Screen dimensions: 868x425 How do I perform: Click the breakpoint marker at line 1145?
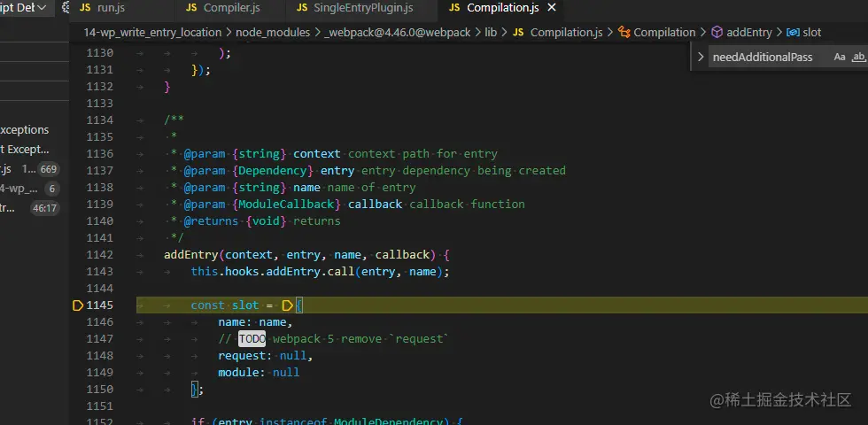(x=78, y=305)
